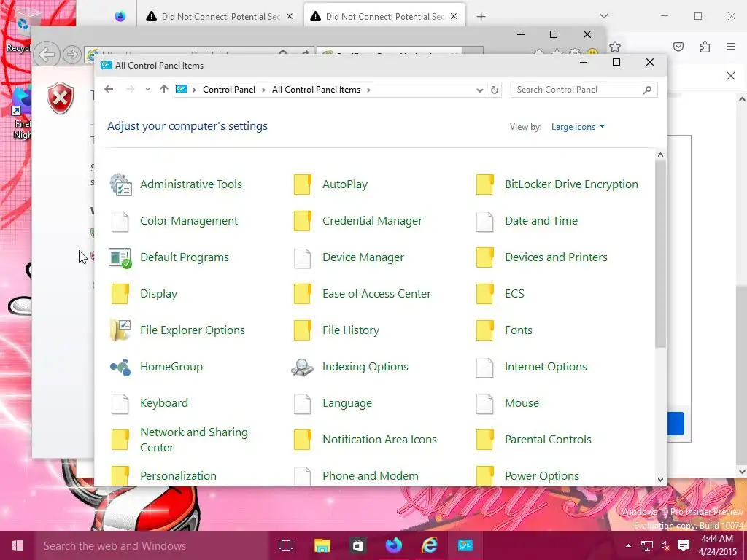Click Control Panel breadcrumb segment
Image resolution: width=747 pixels, height=560 pixels.
pyautogui.click(x=229, y=90)
